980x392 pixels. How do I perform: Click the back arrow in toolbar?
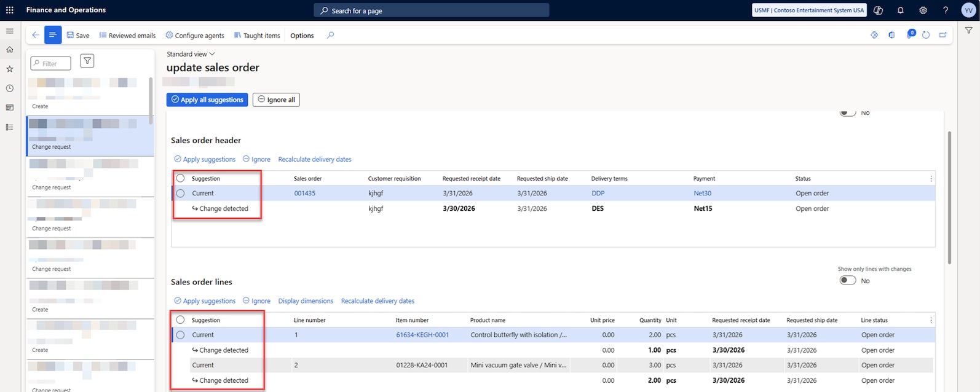(36, 35)
